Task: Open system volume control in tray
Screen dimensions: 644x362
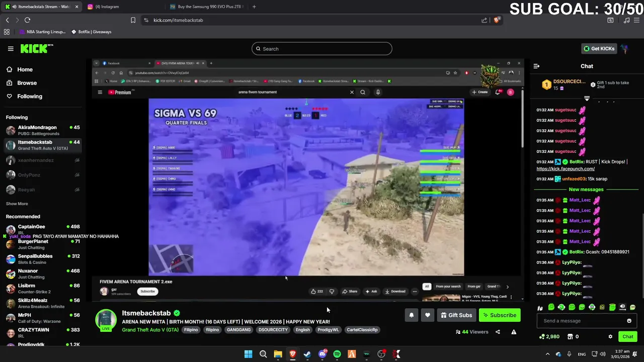Action: pyautogui.click(x=603, y=354)
